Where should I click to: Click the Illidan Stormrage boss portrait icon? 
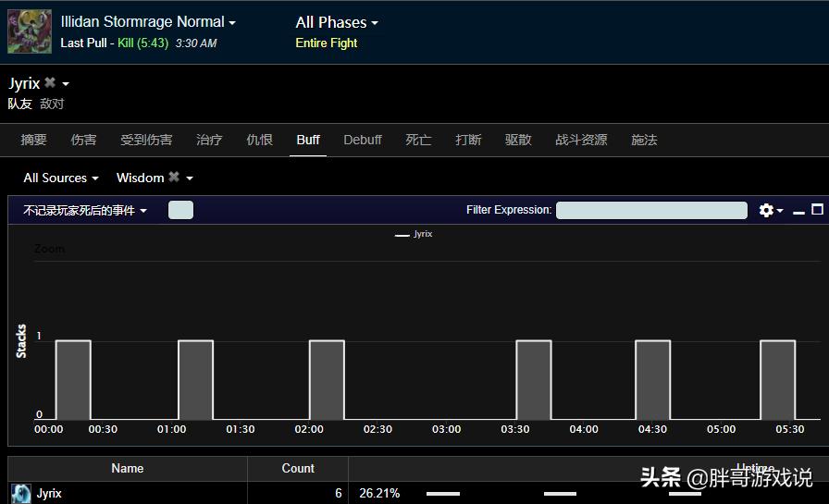coord(30,31)
